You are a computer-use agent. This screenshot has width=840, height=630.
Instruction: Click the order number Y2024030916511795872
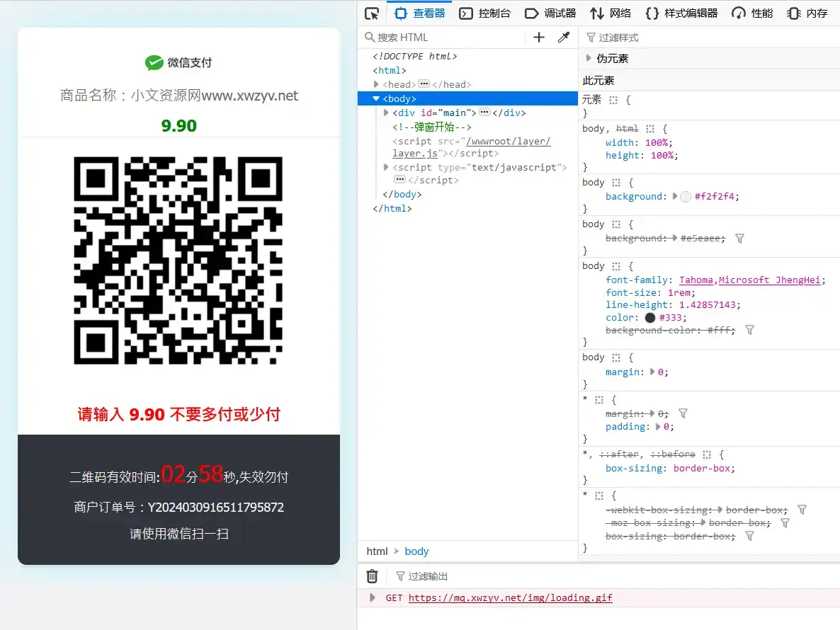[216, 507]
